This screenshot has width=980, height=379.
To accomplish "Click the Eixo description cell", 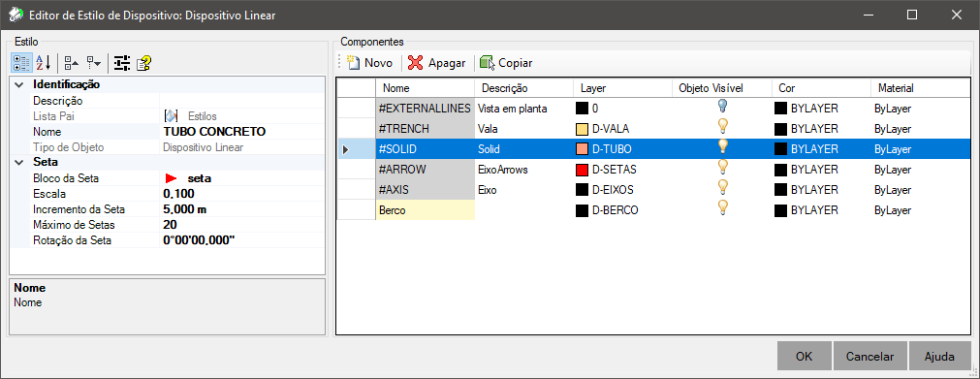I will tap(523, 190).
